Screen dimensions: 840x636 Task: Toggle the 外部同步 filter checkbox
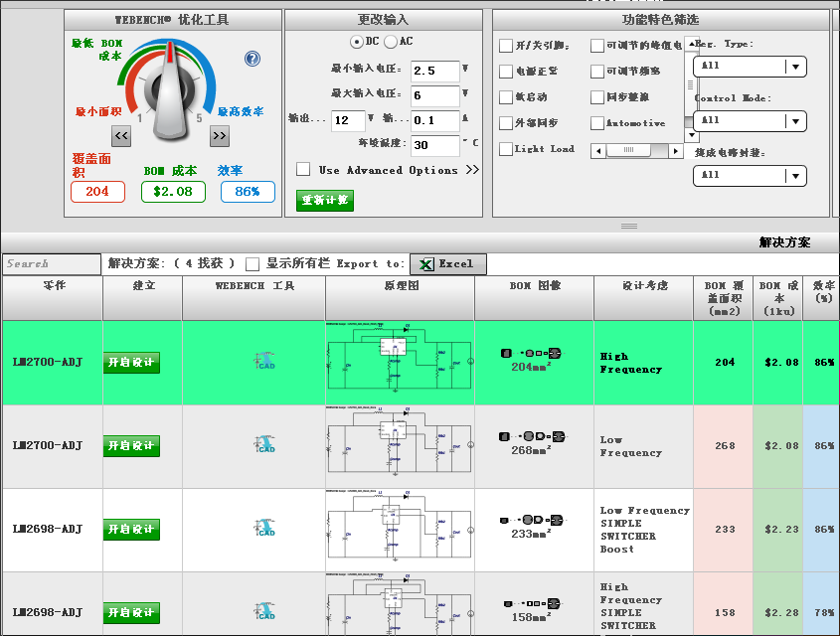pyautogui.click(x=506, y=122)
